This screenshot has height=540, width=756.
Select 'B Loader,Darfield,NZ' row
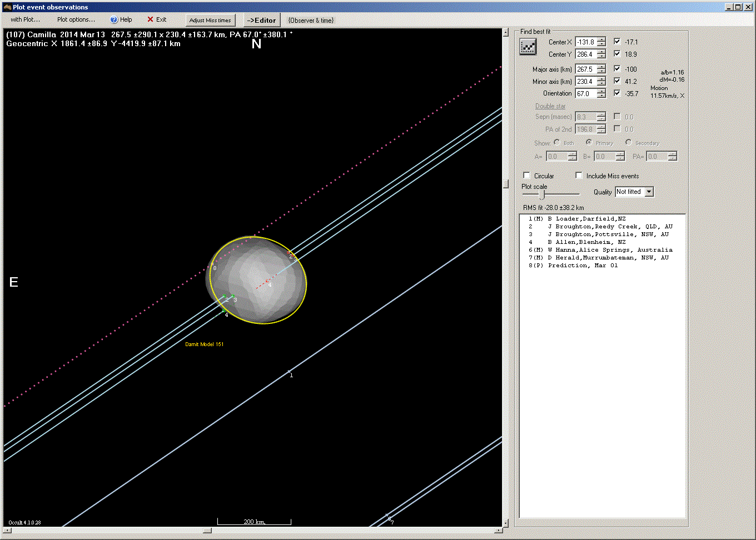click(x=603, y=219)
